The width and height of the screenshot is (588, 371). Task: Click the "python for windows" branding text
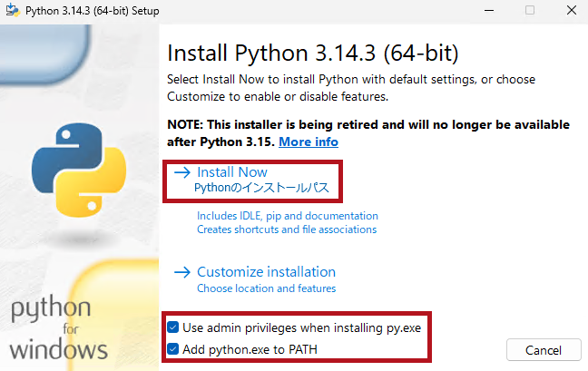click(60, 328)
